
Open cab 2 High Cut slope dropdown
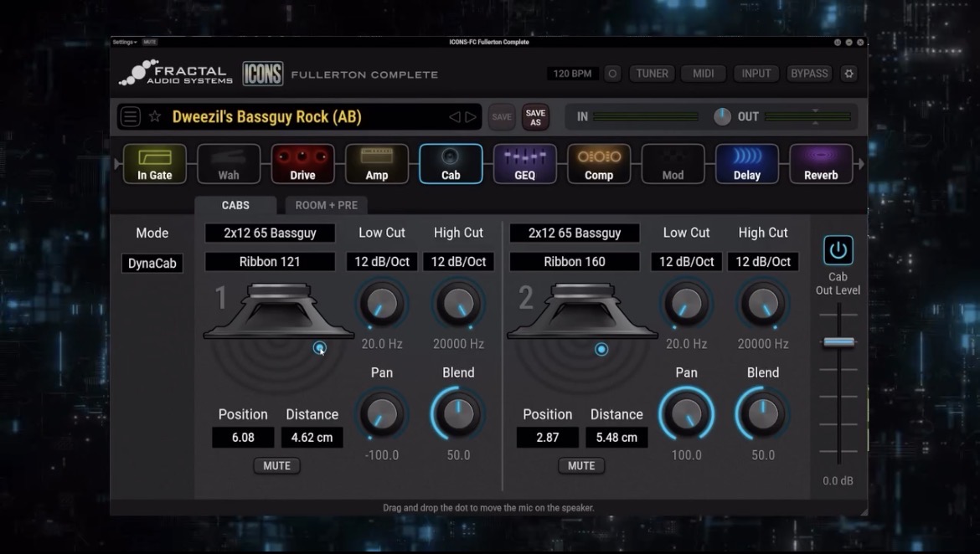tap(762, 262)
